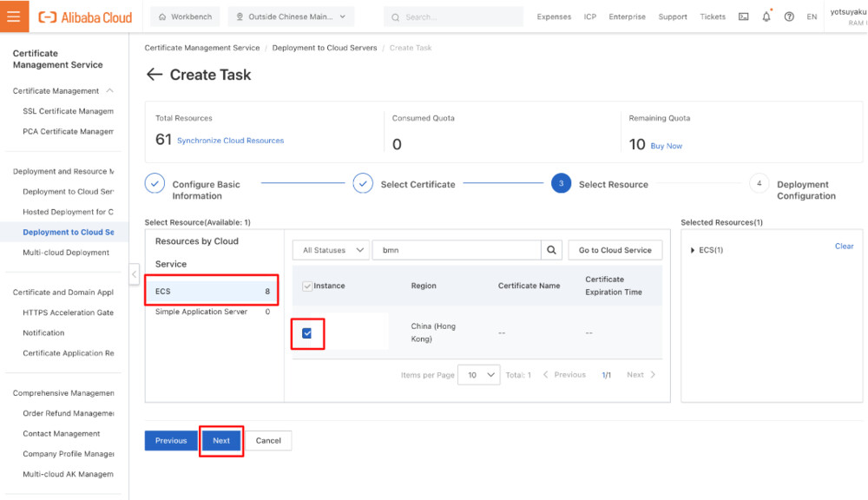
Task: Open the hamburger navigation menu
Action: click(x=13, y=16)
